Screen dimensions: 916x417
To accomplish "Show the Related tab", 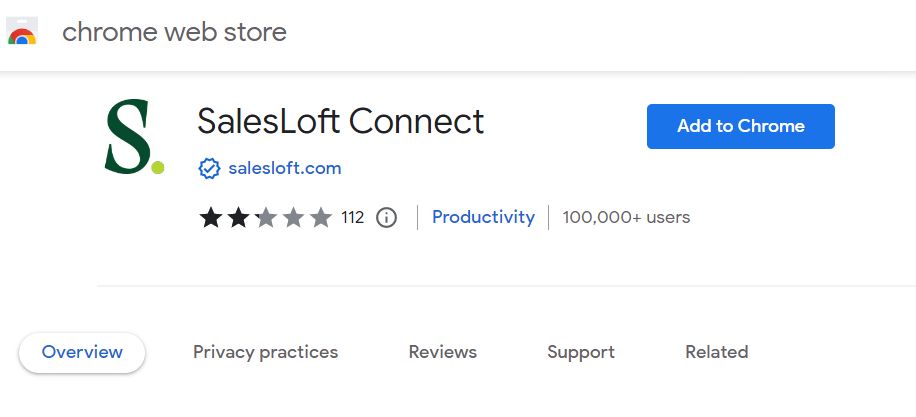I will 716,352.
